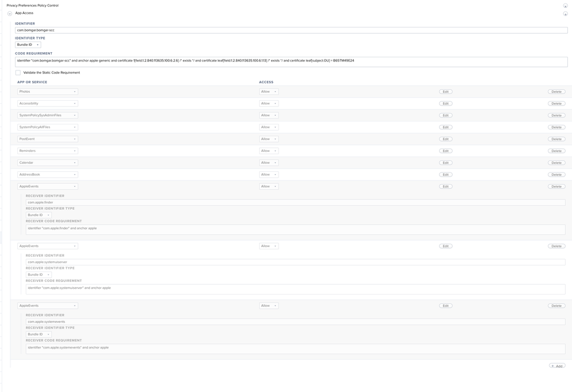Open Receiver Identifier Type dropdown for com.apple.systemevents
The image size is (572, 392).
coord(38,334)
